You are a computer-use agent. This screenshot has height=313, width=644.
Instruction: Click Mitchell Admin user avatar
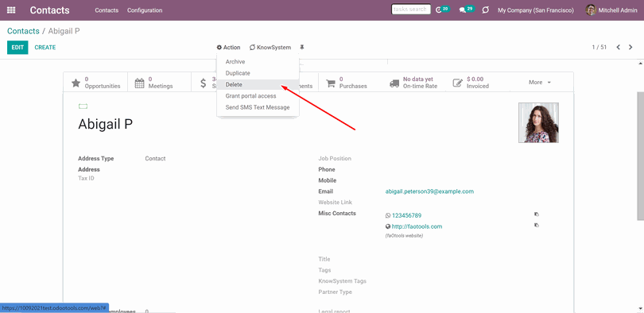(591, 10)
